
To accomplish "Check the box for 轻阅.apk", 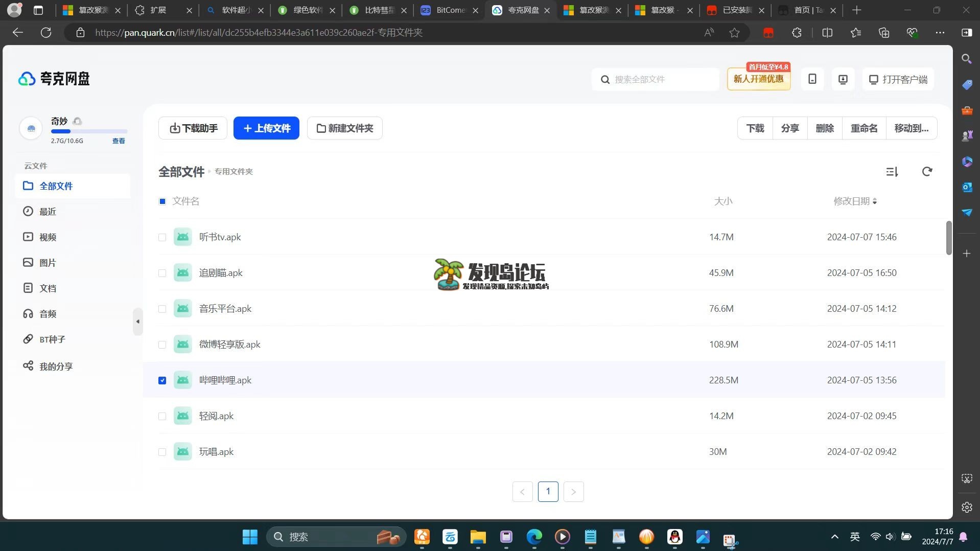I will [162, 416].
